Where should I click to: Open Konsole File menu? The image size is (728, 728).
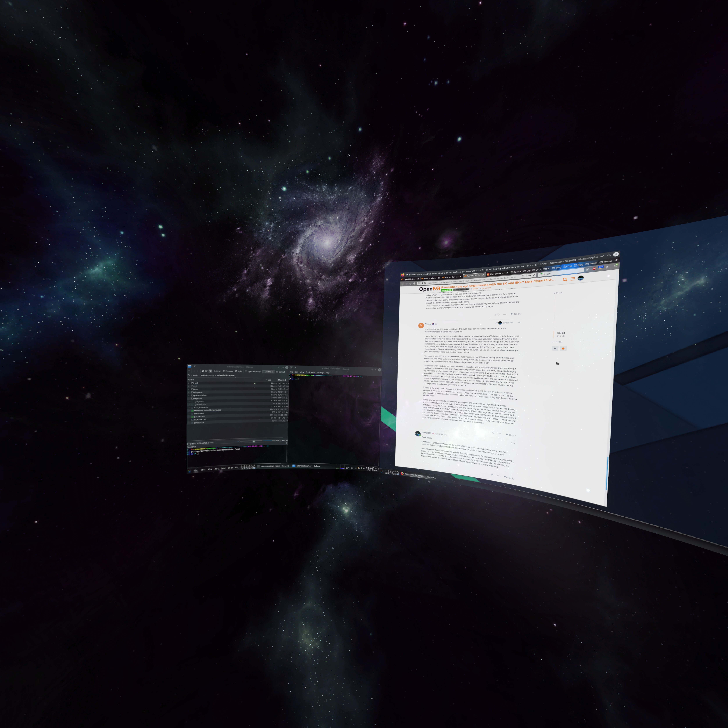pos(291,372)
